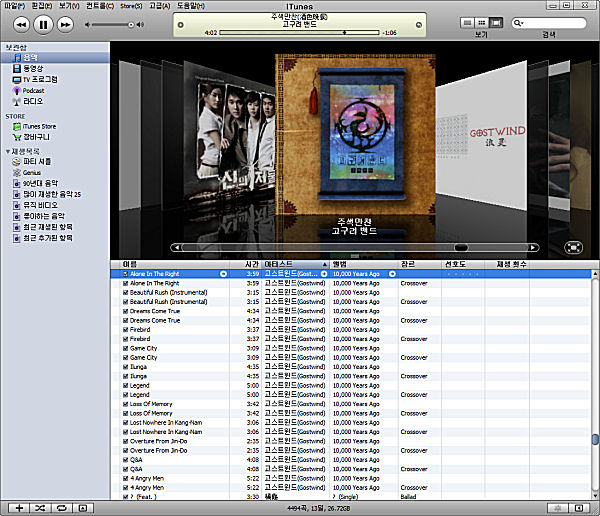Open the 고급(A) menu
The height and width of the screenshot is (516, 600).
[160, 6]
